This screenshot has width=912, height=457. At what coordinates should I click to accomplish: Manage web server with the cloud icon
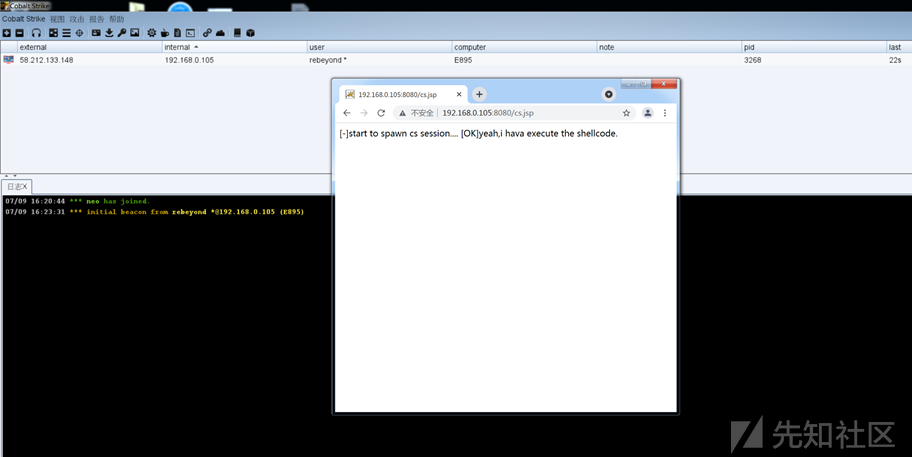click(x=220, y=33)
